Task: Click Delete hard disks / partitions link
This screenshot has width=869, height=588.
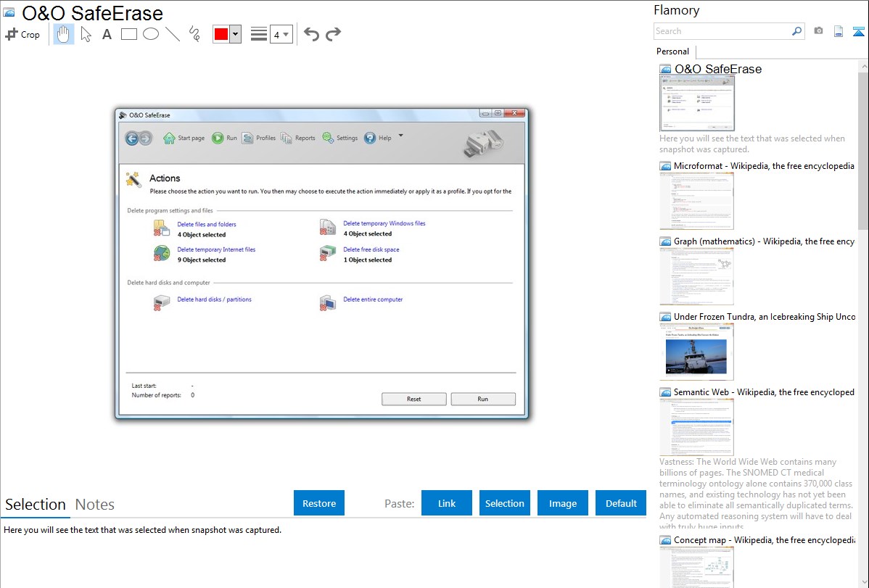Action: point(215,299)
